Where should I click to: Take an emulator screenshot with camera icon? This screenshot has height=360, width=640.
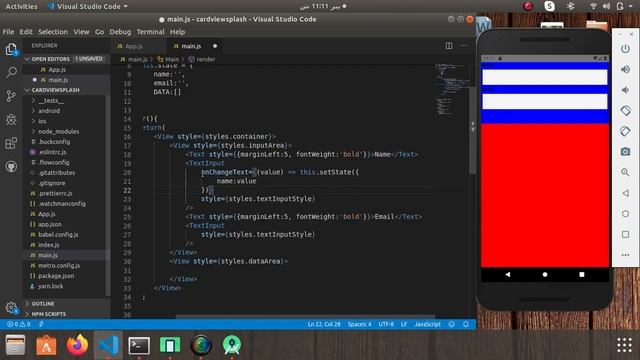625,151
